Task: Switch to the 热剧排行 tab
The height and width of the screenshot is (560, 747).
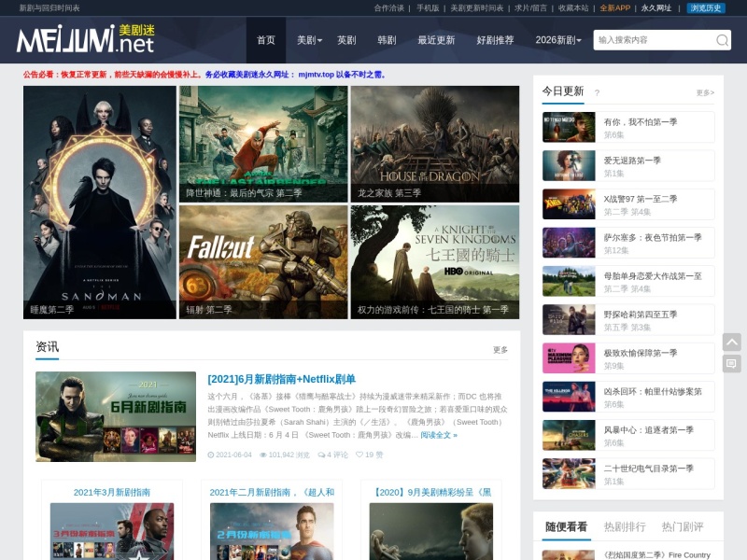Action: 625,526
